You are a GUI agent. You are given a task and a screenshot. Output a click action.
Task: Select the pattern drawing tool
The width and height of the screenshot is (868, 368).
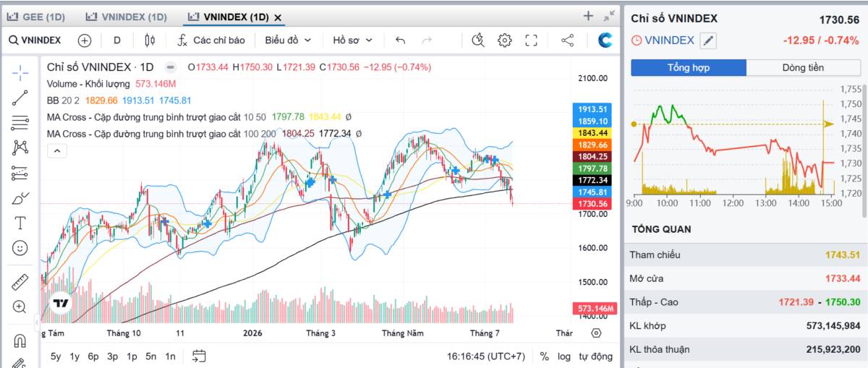(x=20, y=147)
